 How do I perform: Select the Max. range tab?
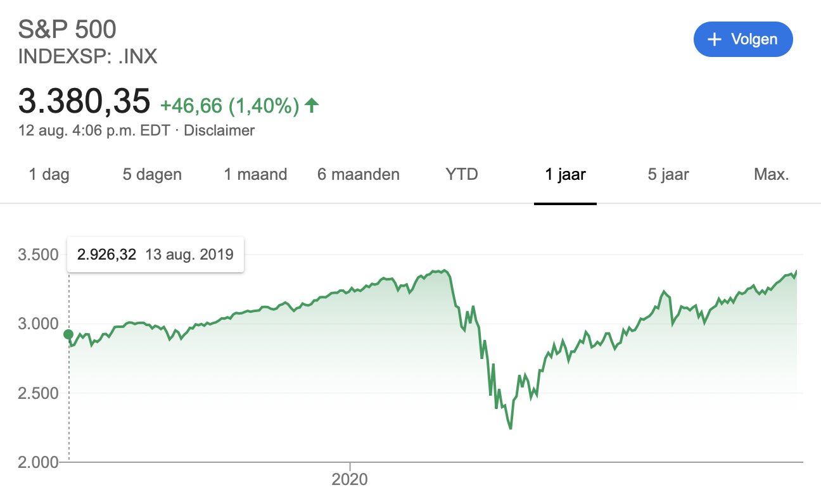coord(772,174)
